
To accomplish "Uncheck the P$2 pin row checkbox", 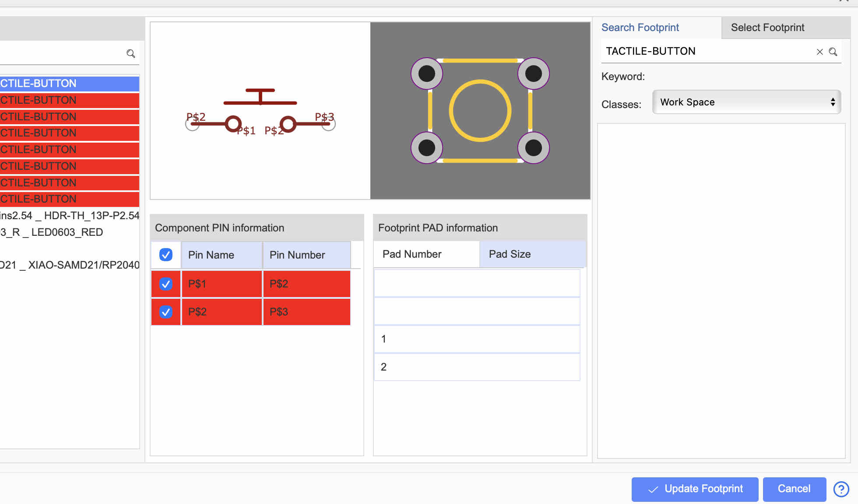I will click(165, 312).
